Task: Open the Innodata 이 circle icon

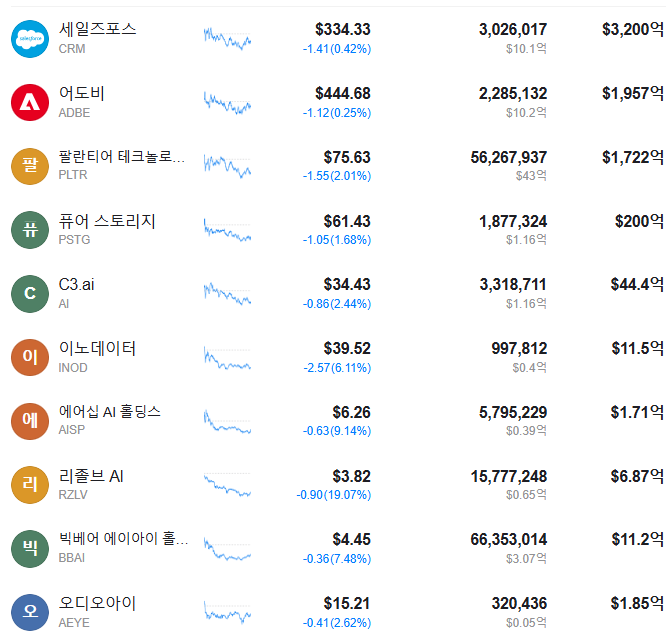Action: pyautogui.click(x=30, y=357)
